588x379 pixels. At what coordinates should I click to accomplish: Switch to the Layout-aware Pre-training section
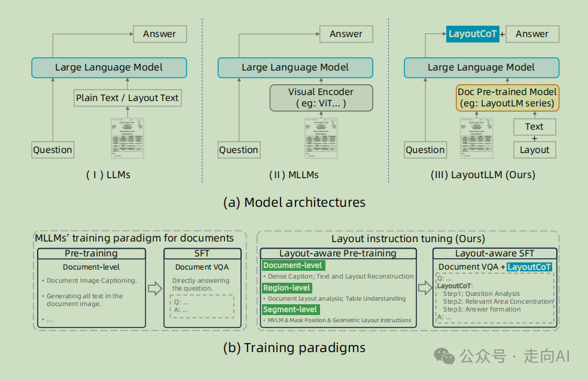tap(338, 253)
